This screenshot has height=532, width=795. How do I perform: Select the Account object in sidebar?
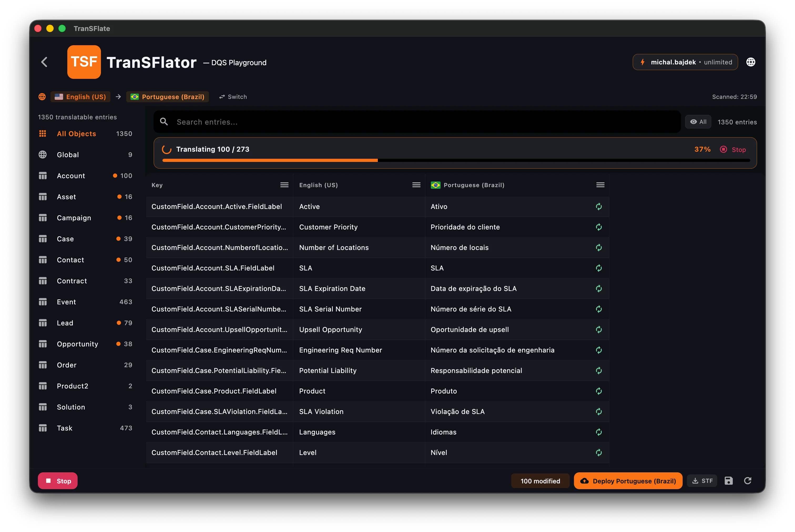71,176
